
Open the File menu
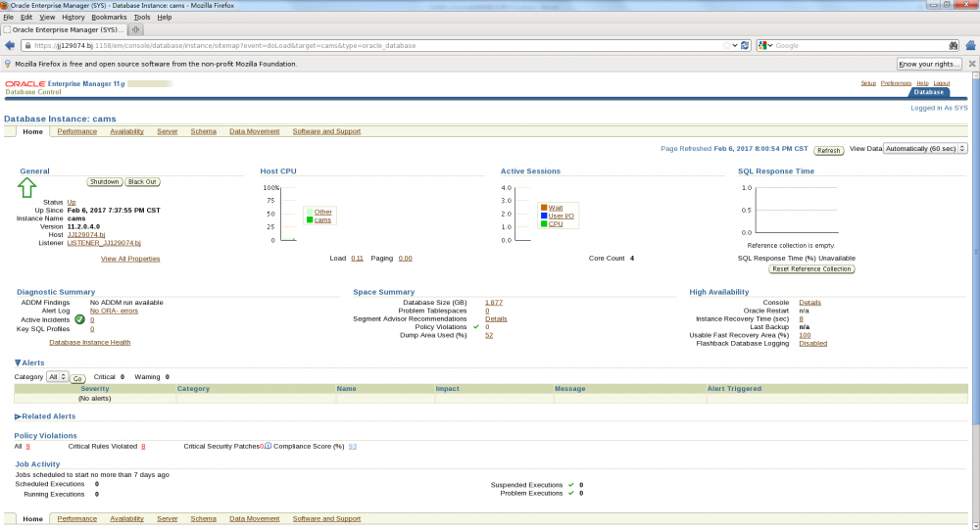coord(8,17)
